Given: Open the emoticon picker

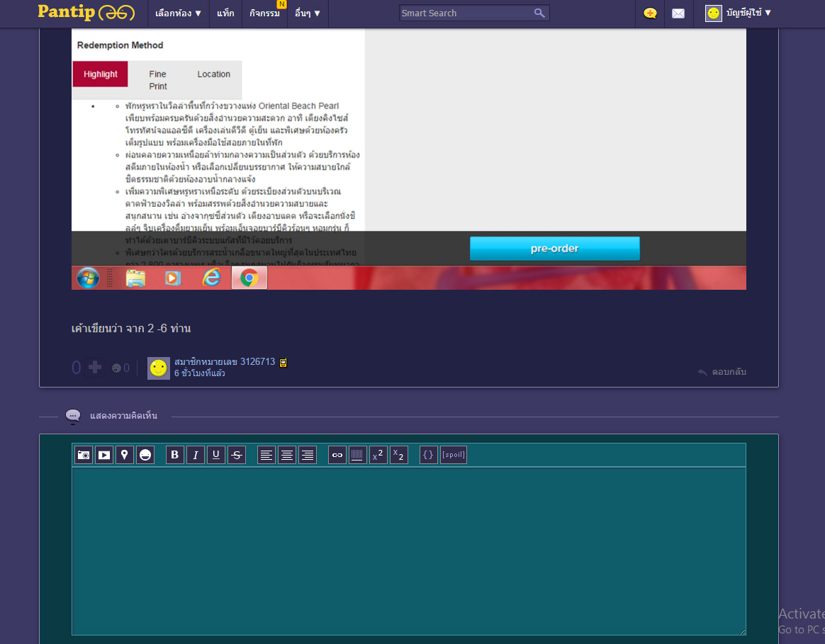Looking at the screenshot, I should point(145,455).
